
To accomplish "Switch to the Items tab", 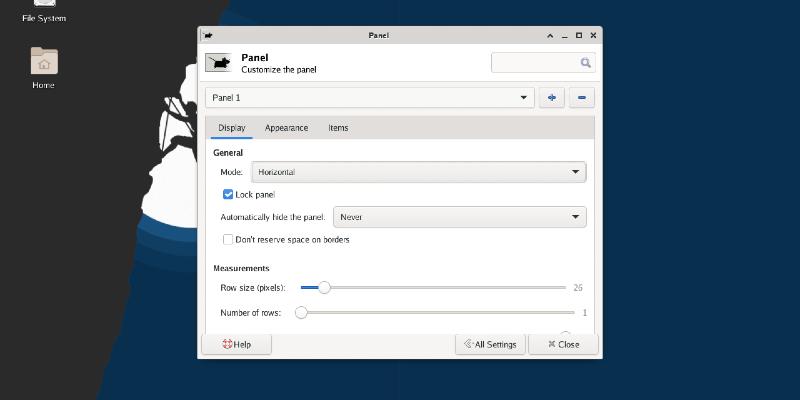I will 338,128.
